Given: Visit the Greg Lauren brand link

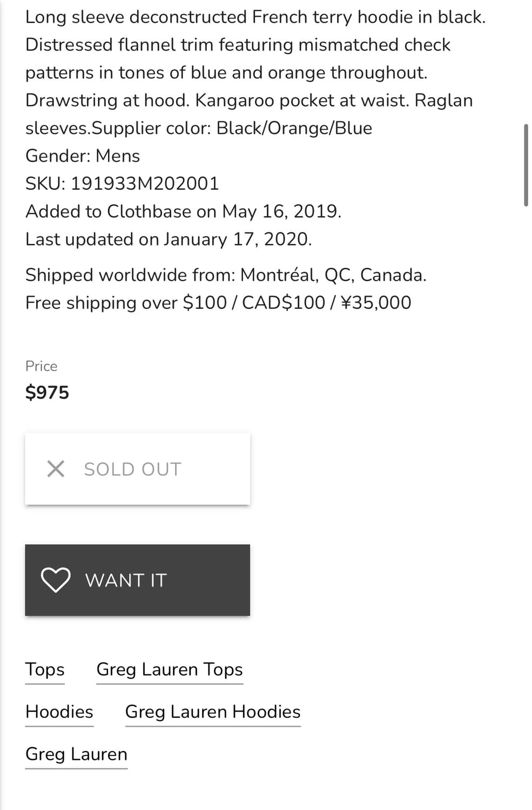Looking at the screenshot, I should 76,754.
